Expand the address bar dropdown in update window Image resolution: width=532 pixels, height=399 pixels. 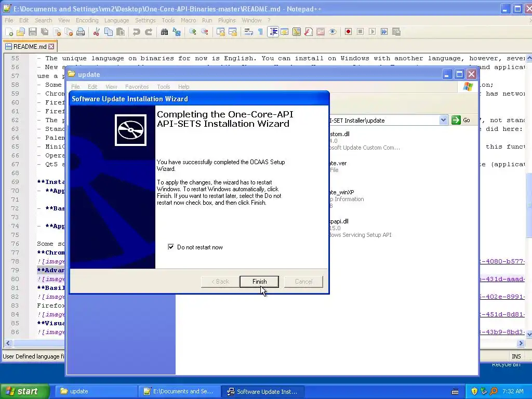[443, 120]
